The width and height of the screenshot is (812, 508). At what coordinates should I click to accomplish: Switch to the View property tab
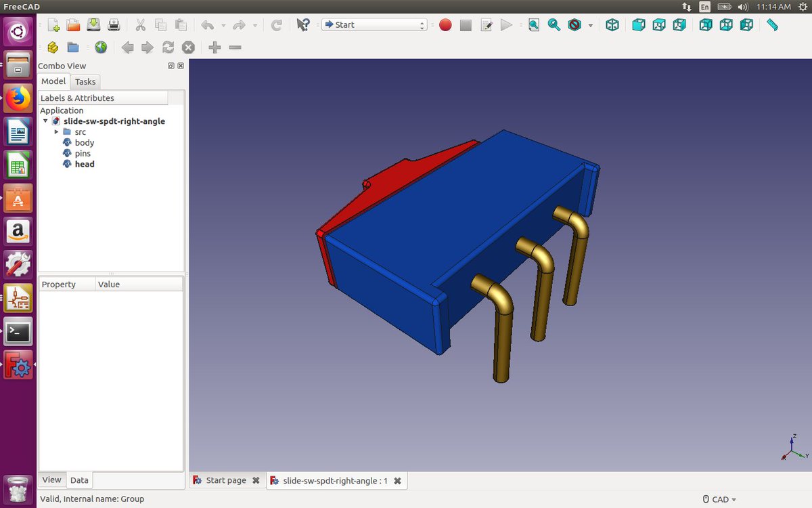[51, 480]
